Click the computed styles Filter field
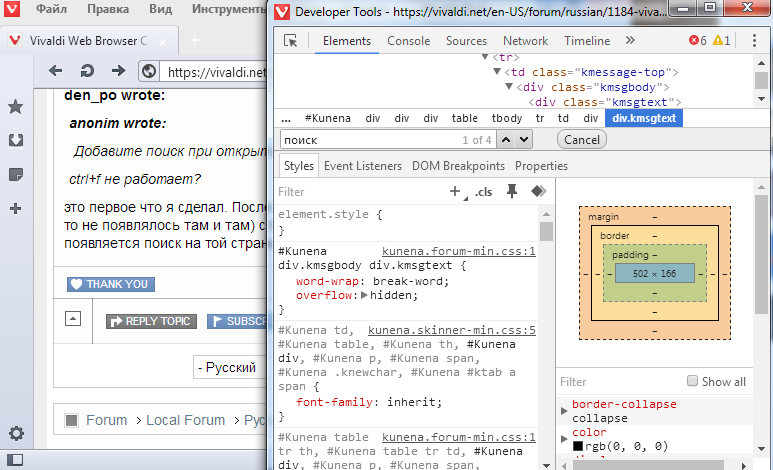Screen dimensions: 773x470 pyautogui.click(x=621, y=382)
